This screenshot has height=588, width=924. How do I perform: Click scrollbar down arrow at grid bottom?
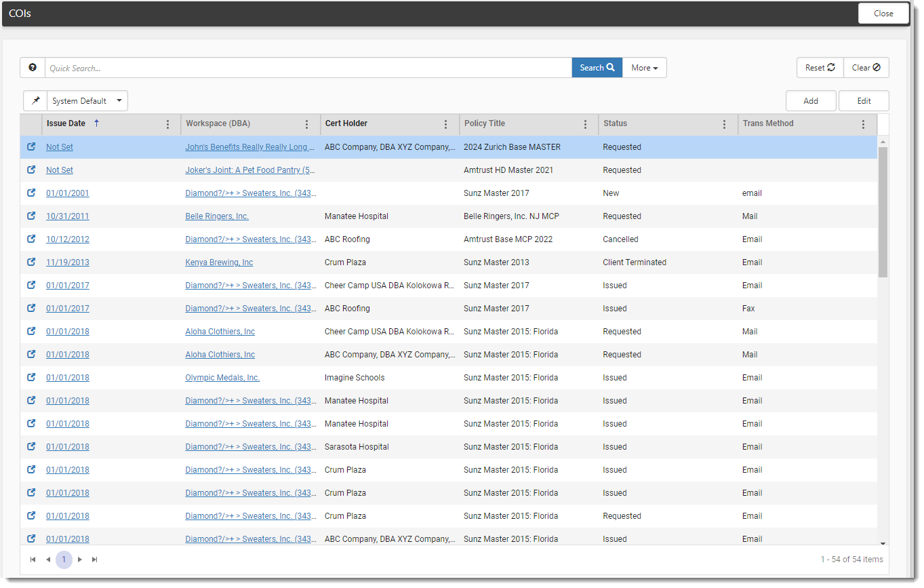point(883,543)
